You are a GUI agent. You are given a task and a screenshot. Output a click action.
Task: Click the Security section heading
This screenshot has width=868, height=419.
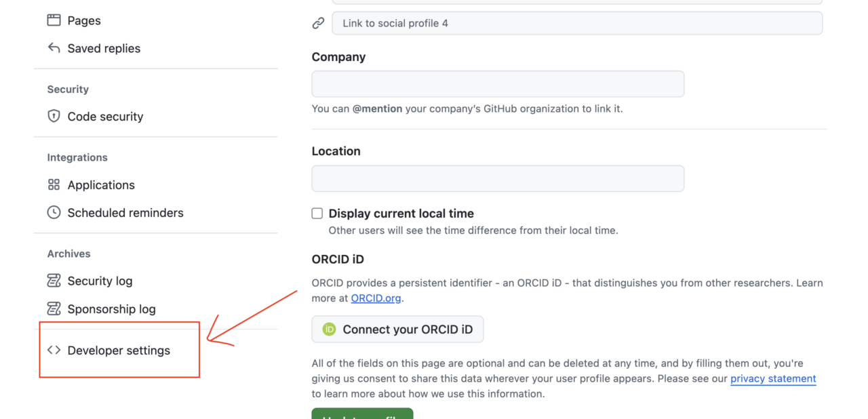point(68,89)
